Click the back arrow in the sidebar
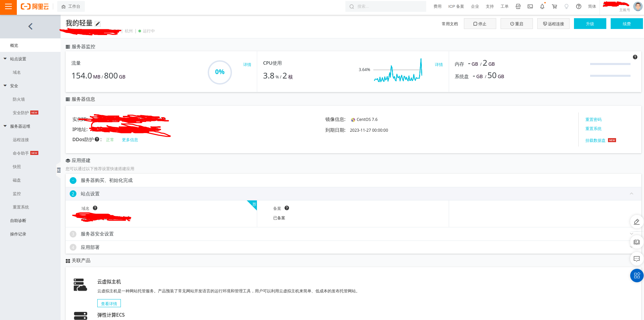The height and width of the screenshot is (320, 644). tap(30, 26)
